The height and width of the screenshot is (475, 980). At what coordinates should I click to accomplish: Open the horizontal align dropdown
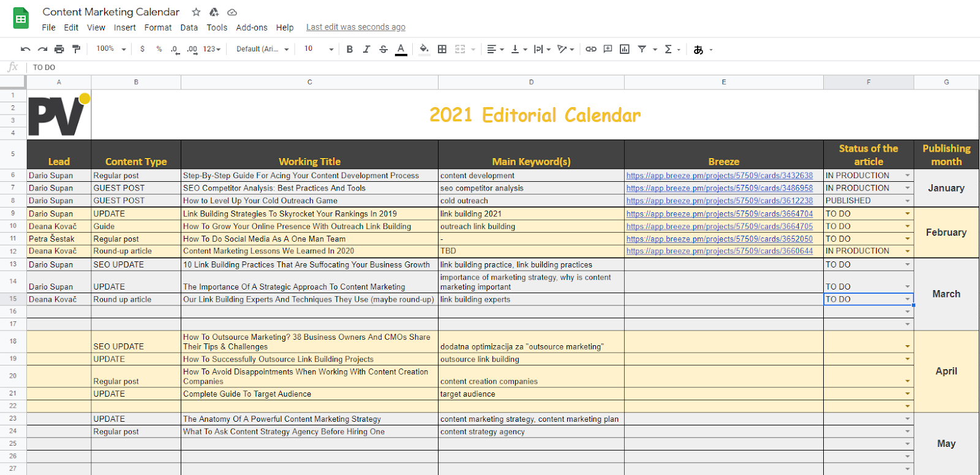[x=495, y=49]
